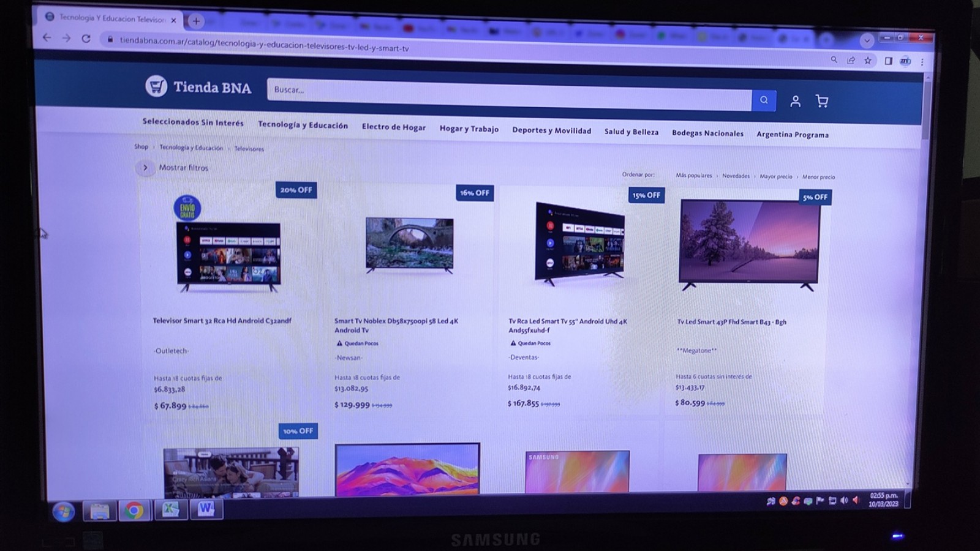Click the browser back arrow
The width and height of the screenshot is (980, 551).
(x=47, y=38)
